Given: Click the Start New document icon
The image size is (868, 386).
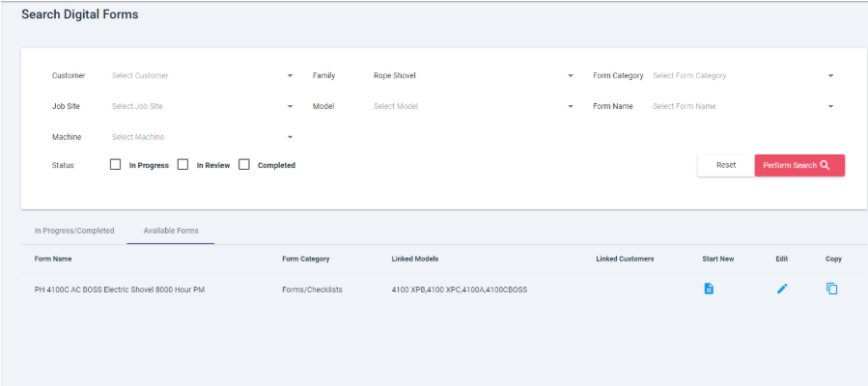Looking at the screenshot, I should point(709,289).
